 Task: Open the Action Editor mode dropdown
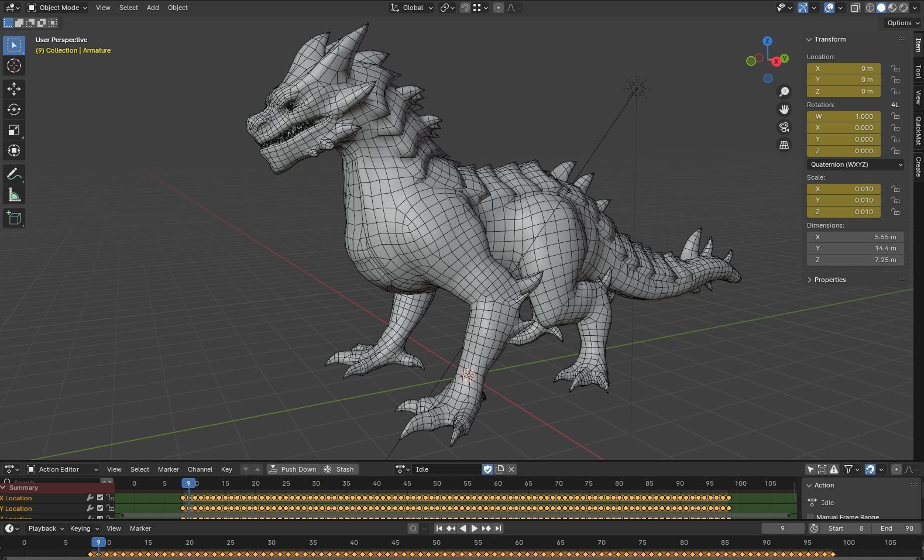pyautogui.click(x=63, y=469)
